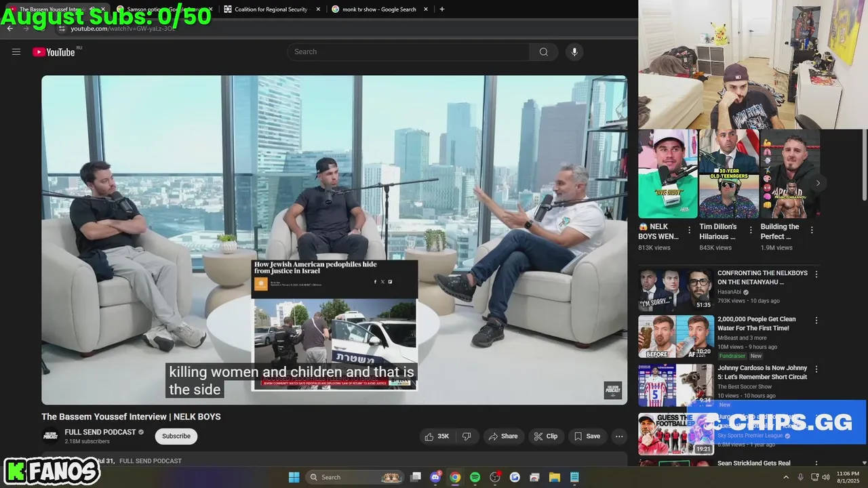Click the main video player

click(334, 240)
